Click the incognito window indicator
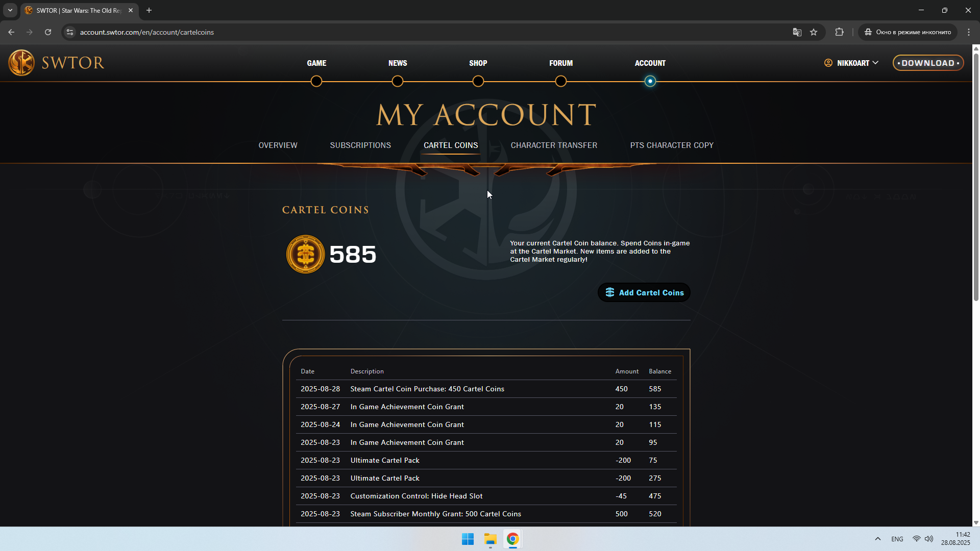Image resolution: width=980 pixels, height=551 pixels. tap(908, 32)
